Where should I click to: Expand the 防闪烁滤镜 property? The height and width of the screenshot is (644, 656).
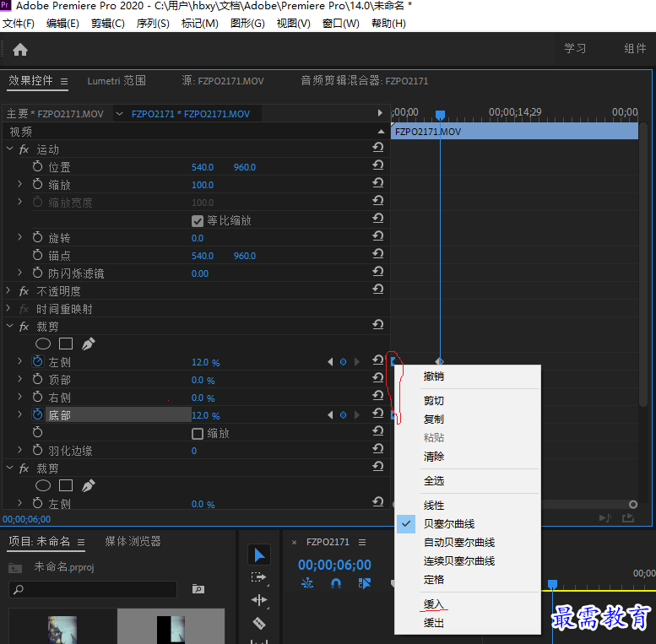click(x=19, y=273)
